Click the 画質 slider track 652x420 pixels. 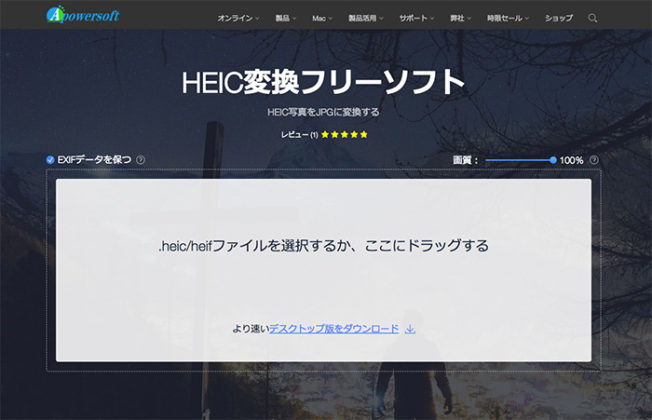[519, 160]
